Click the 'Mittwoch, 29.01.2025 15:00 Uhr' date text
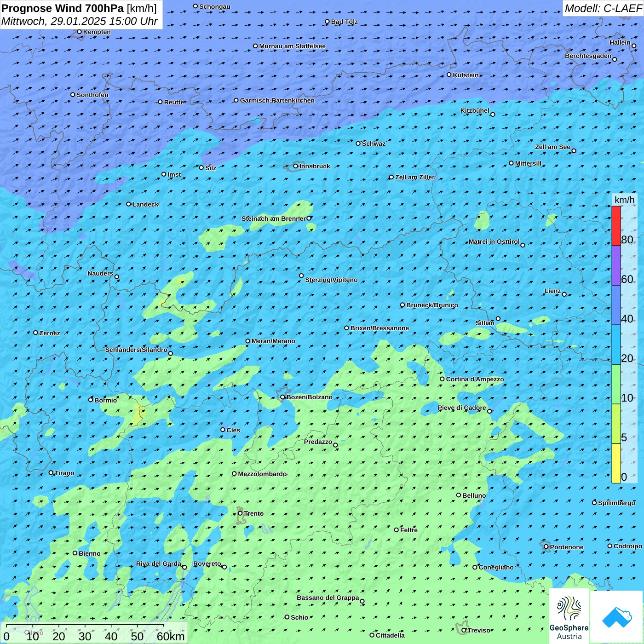 coord(80,21)
